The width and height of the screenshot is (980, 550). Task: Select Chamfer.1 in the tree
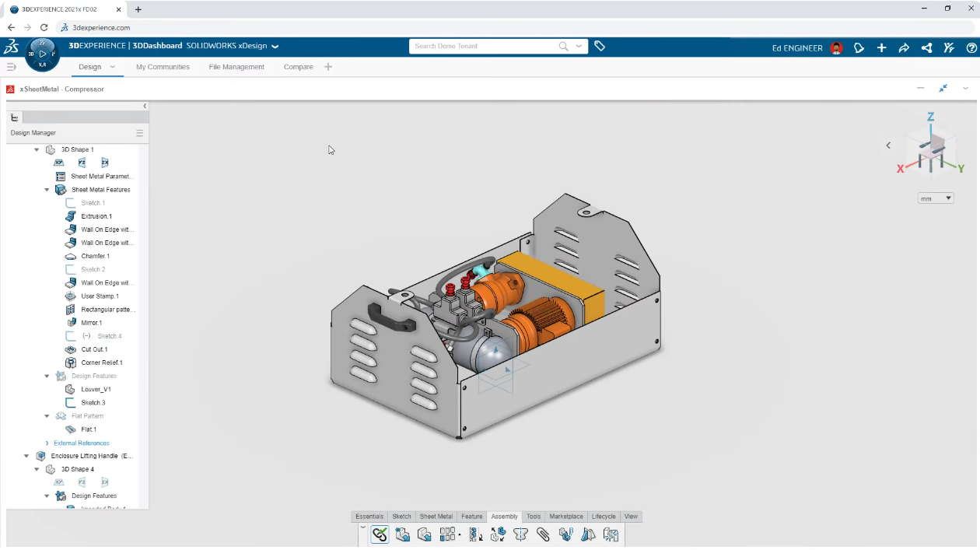coord(96,256)
